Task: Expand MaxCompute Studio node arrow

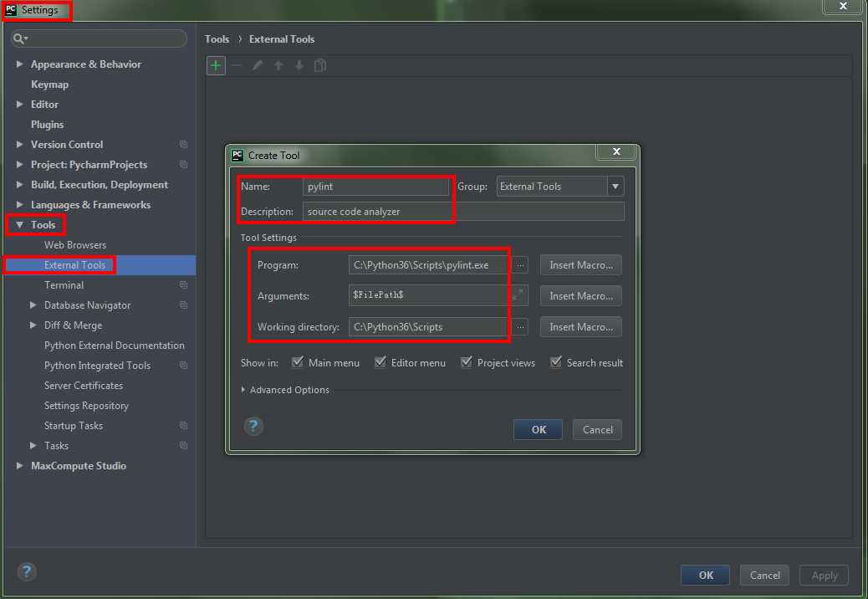Action: 19,466
